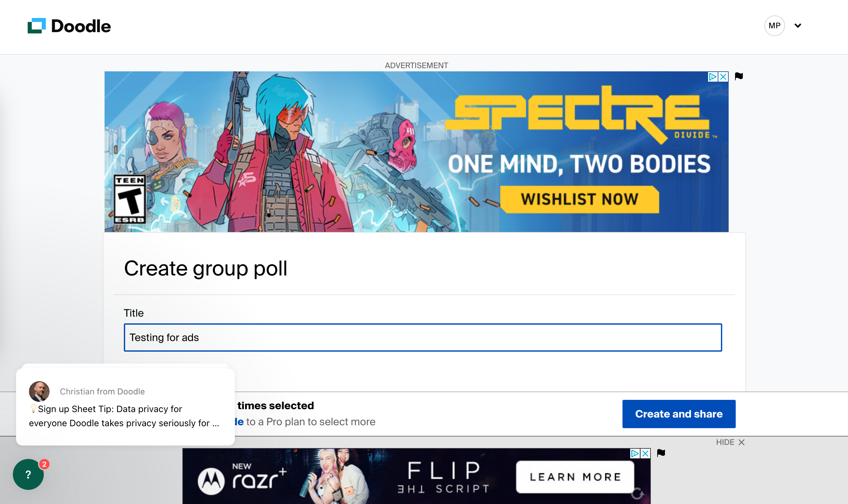Screen dimensions: 848x504
Task: Hide the bottom advertisement banner
Action: tap(730, 443)
